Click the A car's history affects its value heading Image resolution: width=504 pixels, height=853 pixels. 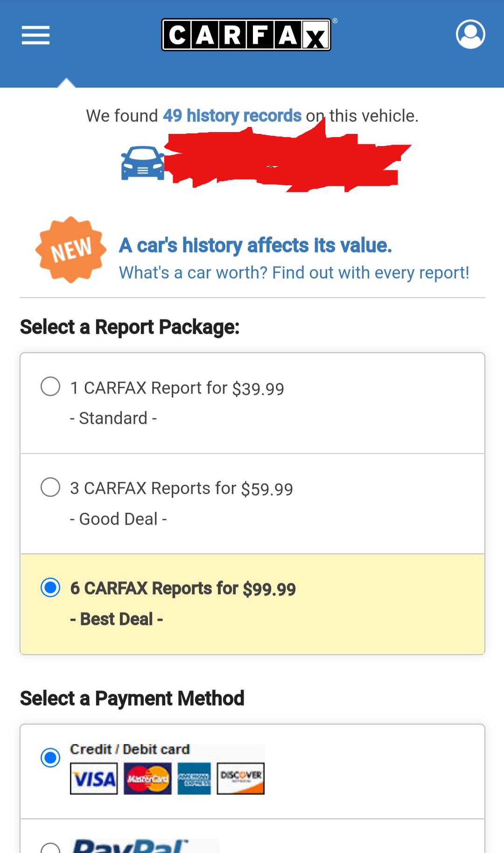coord(256,245)
